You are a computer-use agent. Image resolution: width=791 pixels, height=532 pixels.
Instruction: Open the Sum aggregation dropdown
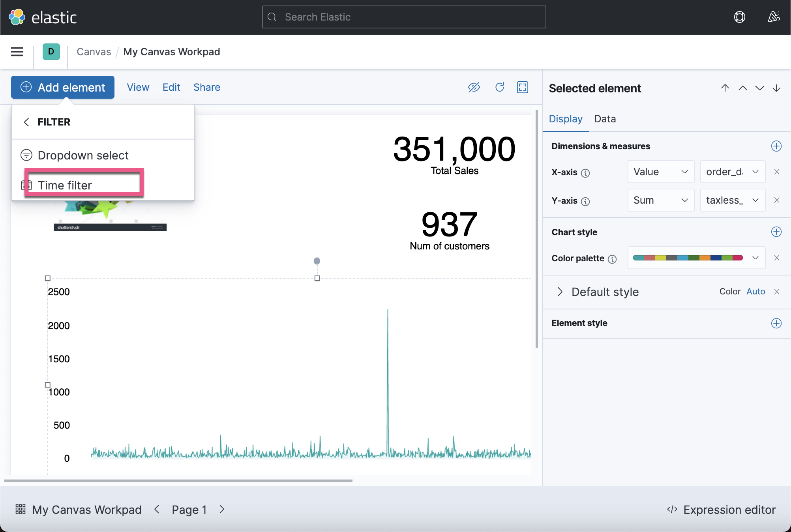click(660, 200)
